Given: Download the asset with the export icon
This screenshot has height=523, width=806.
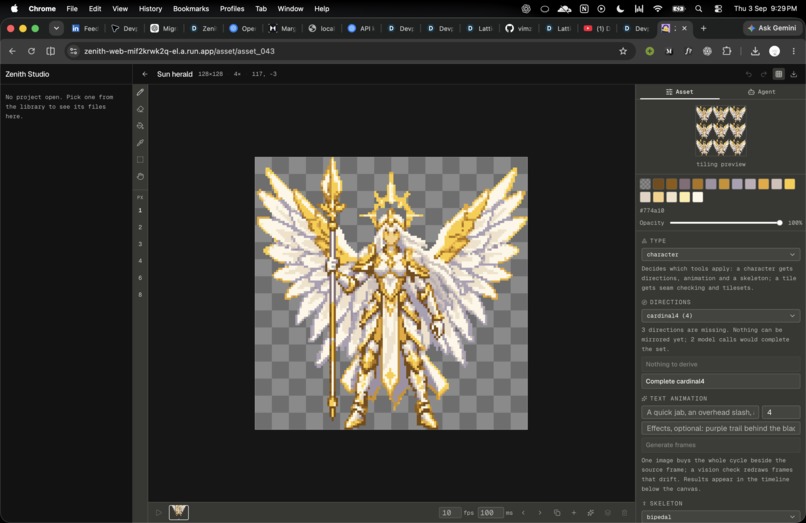Looking at the screenshot, I should click(x=794, y=75).
